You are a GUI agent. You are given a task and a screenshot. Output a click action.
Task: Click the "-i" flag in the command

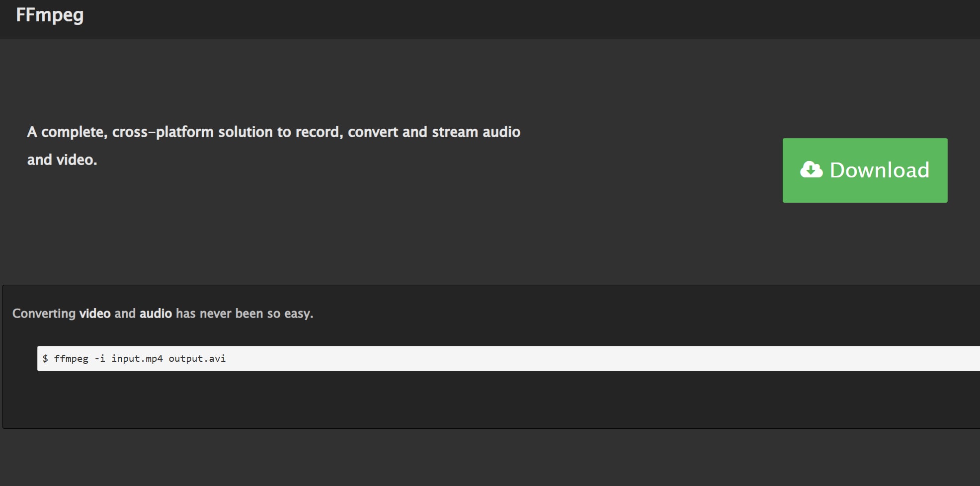(x=100, y=359)
